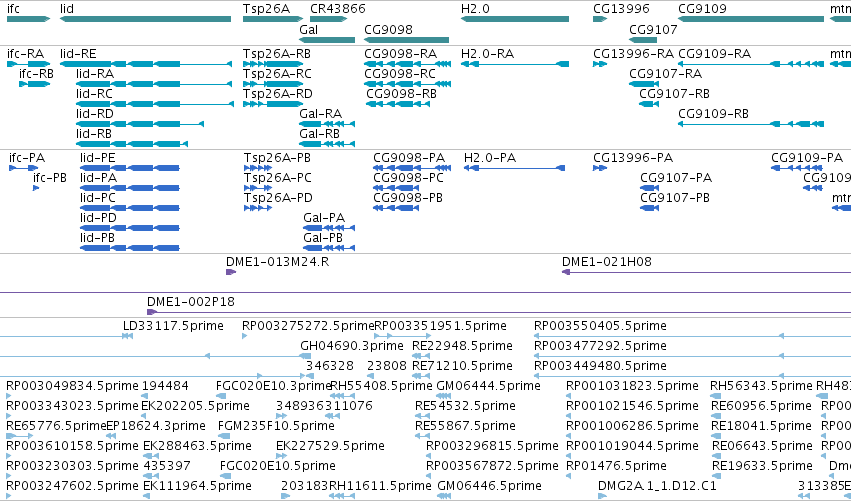Select the CG9098 gene bar
Screen dimensions: 851x501
tap(407, 40)
